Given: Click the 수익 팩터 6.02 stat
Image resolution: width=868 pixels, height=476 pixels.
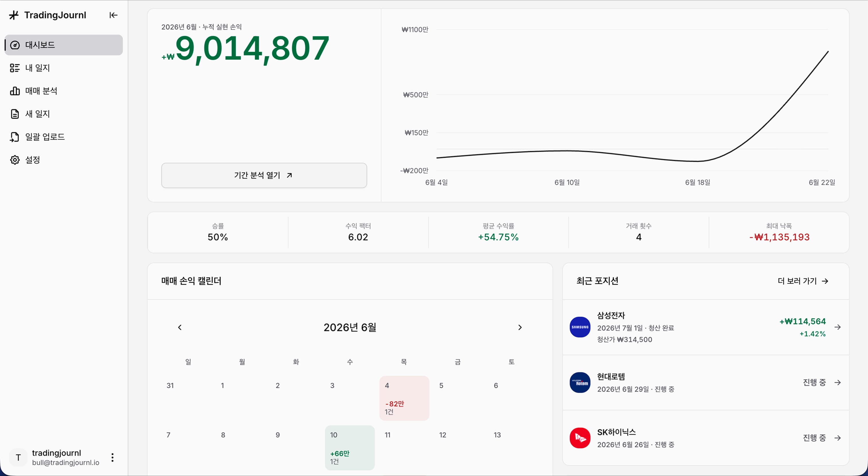Looking at the screenshot, I should click(x=358, y=232).
